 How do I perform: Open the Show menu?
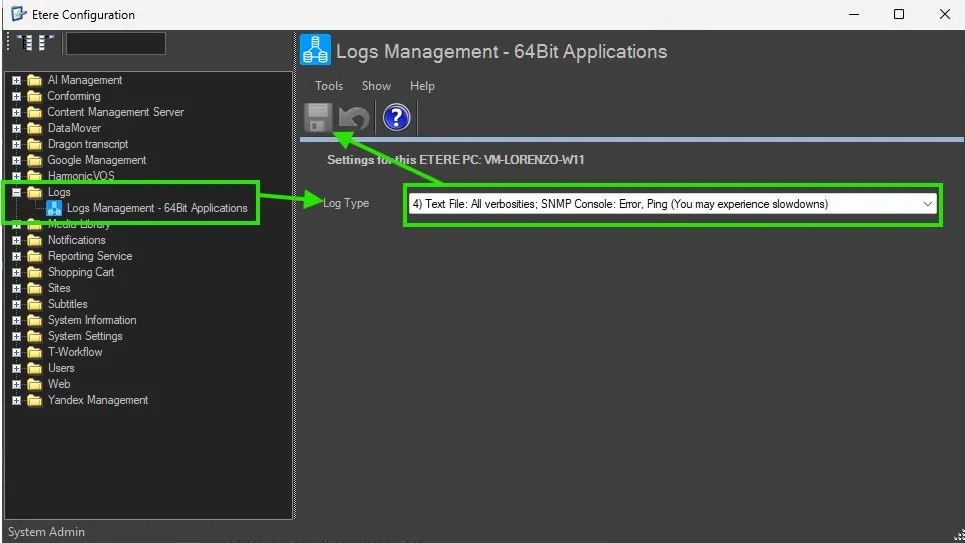point(376,86)
